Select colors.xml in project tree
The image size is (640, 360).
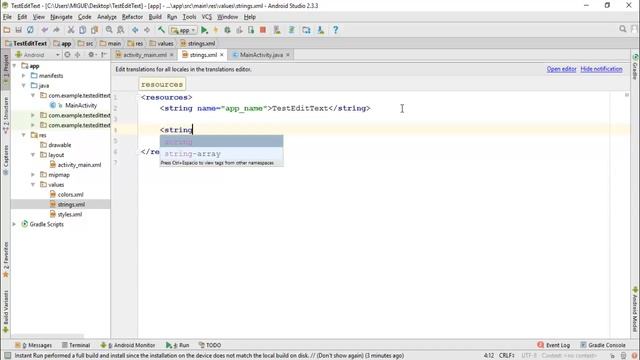70,195
